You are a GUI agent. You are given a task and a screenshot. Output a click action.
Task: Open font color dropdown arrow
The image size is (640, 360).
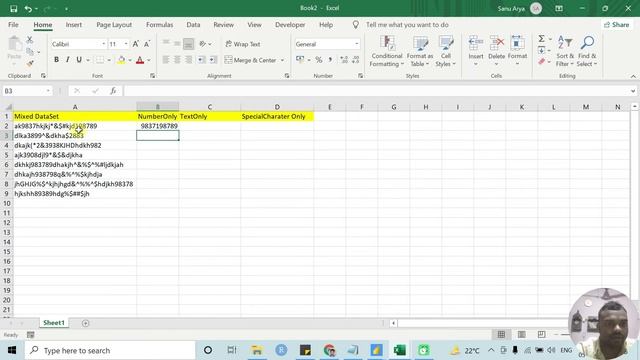(x=149, y=60)
